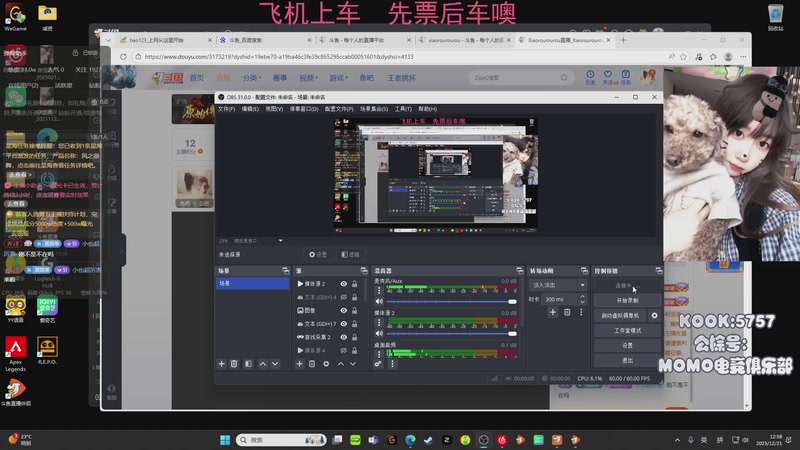Open the preview zoom percentage dropdown
800x450 pixels.
(280, 240)
